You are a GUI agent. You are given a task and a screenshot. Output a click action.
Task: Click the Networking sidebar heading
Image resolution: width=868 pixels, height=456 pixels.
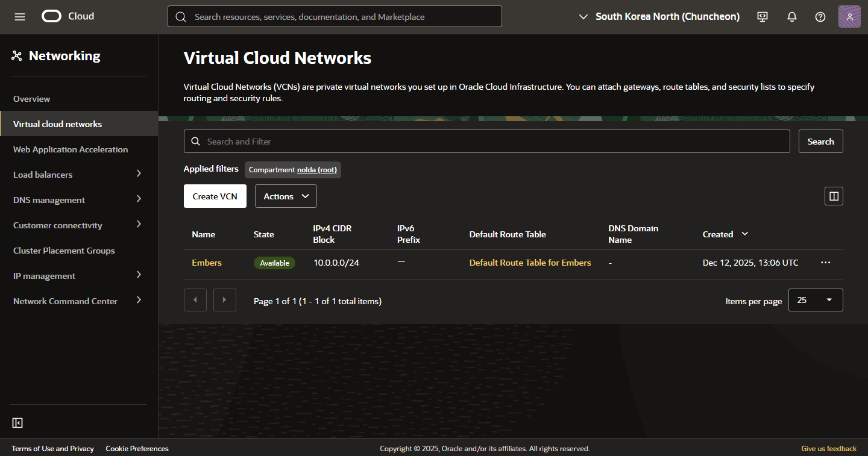(x=64, y=55)
